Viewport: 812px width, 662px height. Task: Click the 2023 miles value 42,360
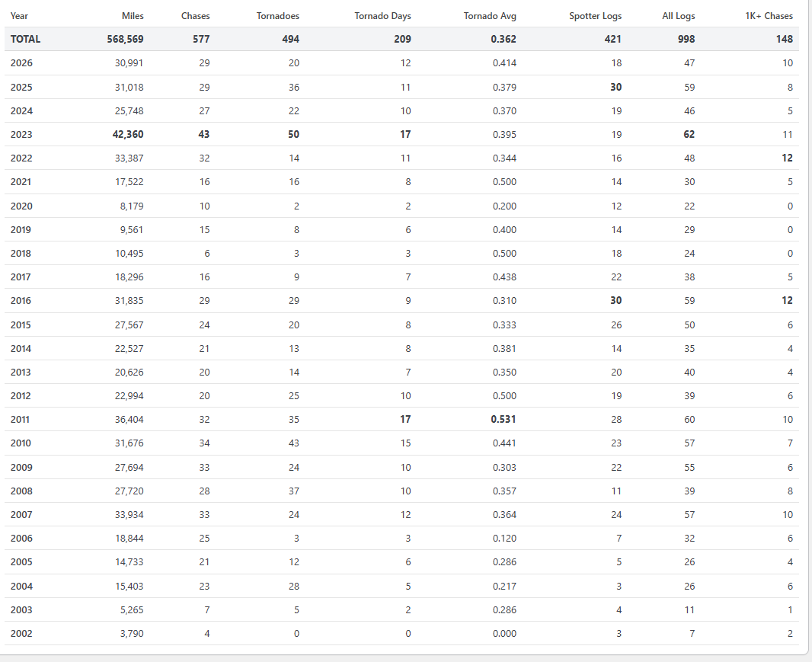(x=128, y=135)
